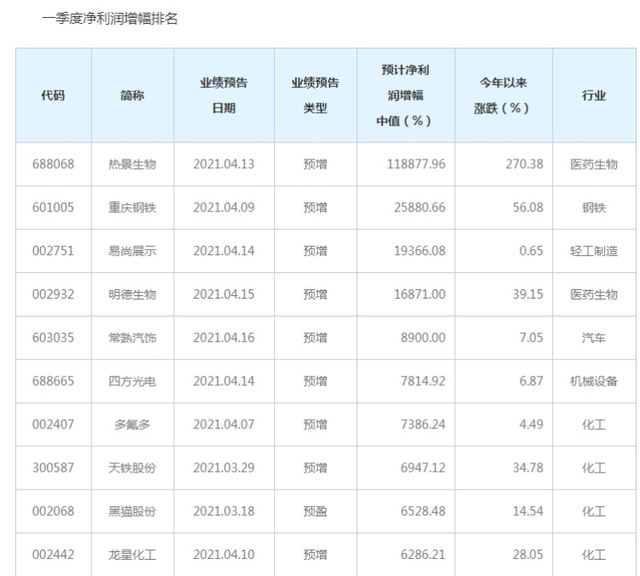Click the value 8900.00
Image resolution: width=640 pixels, height=576 pixels.
pyautogui.click(x=423, y=338)
